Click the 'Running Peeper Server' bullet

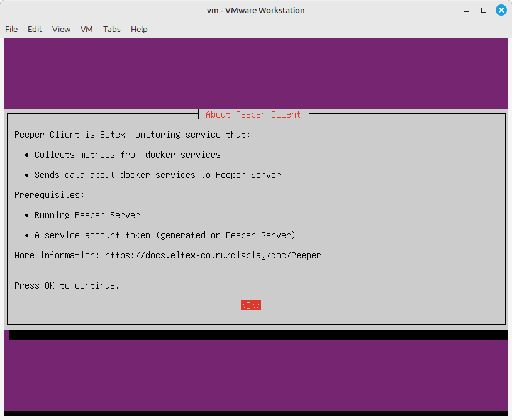pyautogui.click(x=87, y=215)
